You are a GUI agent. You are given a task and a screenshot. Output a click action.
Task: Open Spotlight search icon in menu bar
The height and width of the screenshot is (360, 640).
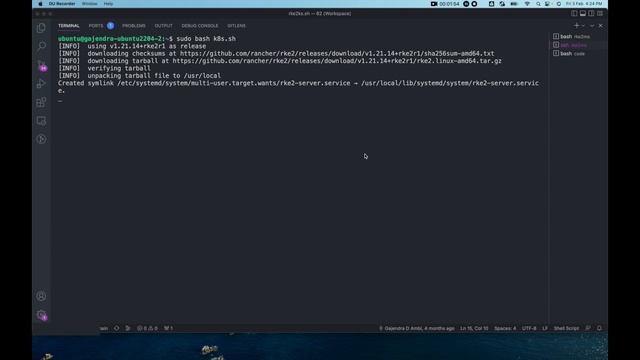pos(538,4)
